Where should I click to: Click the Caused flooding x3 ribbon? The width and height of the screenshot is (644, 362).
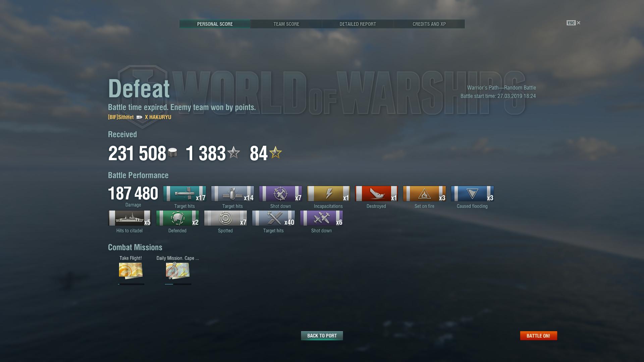472,194
